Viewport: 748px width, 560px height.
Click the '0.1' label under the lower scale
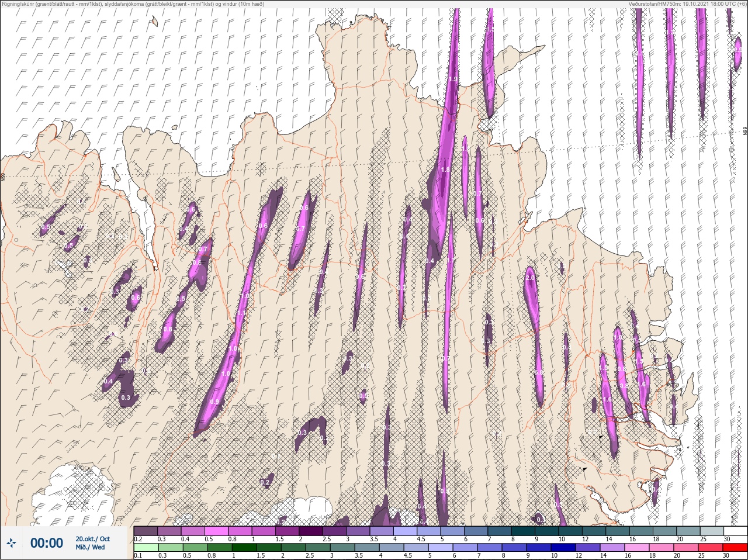click(138, 556)
